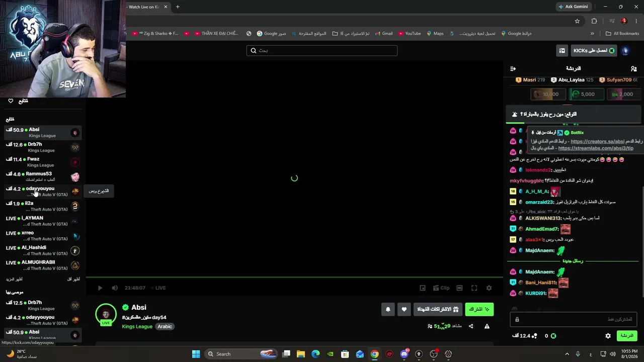
Task: Play the stream with the play button
Action: tap(100, 288)
